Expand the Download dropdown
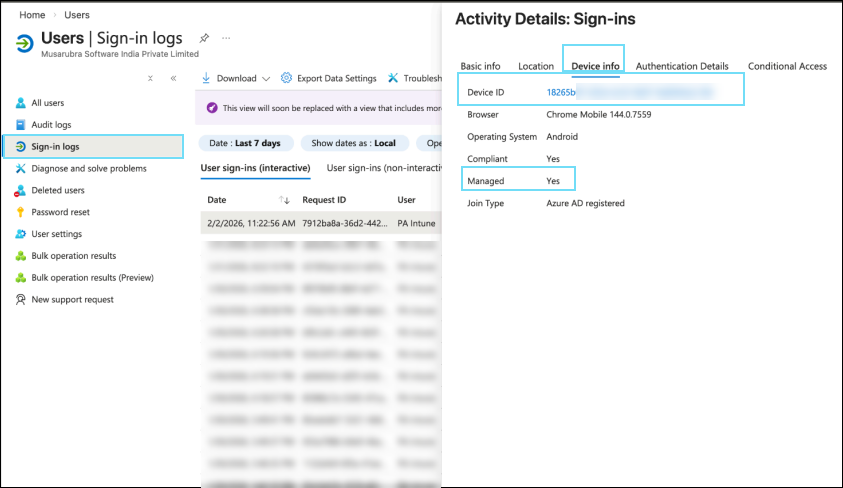The width and height of the screenshot is (843, 488). 265,78
